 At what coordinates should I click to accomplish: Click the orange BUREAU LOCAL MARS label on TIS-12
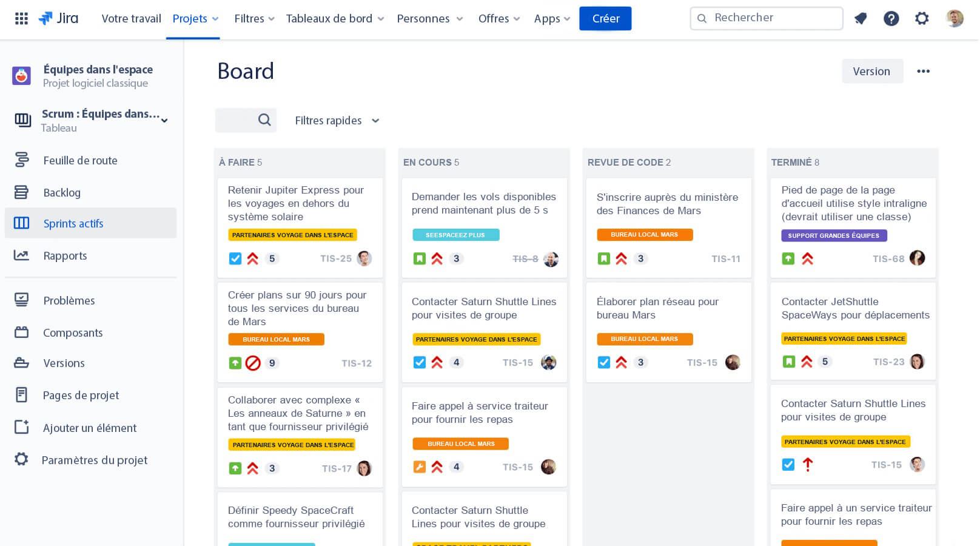point(276,339)
